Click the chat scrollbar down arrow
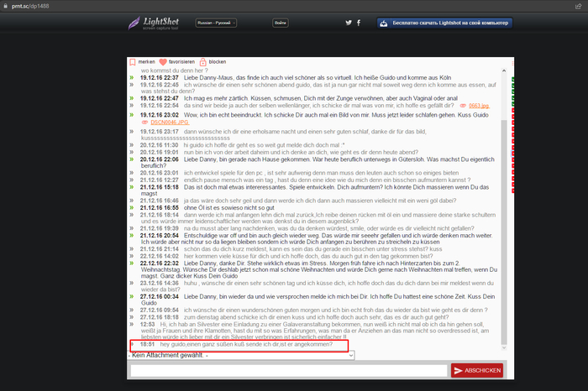Viewport: 588px width, 391px height. (x=504, y=347)
